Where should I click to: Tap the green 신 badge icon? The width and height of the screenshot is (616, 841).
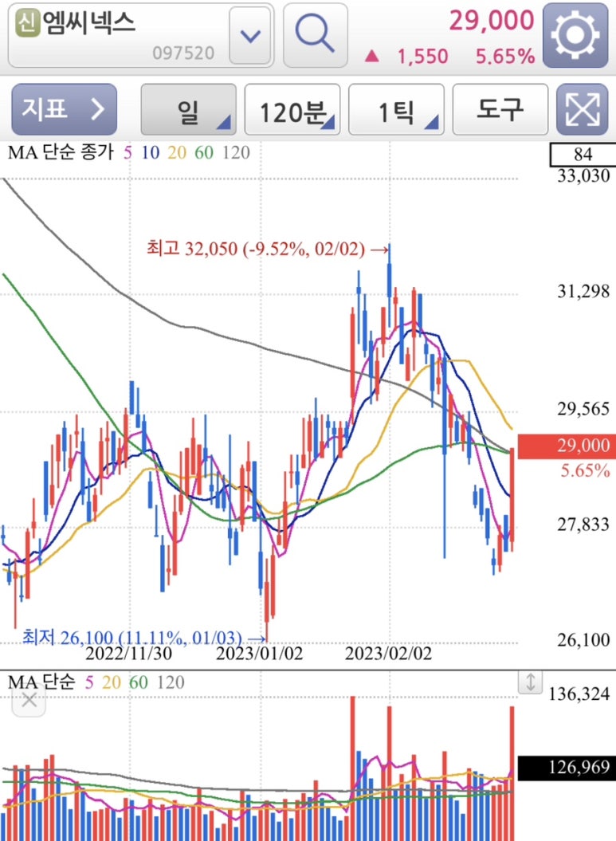click(27, 24)
